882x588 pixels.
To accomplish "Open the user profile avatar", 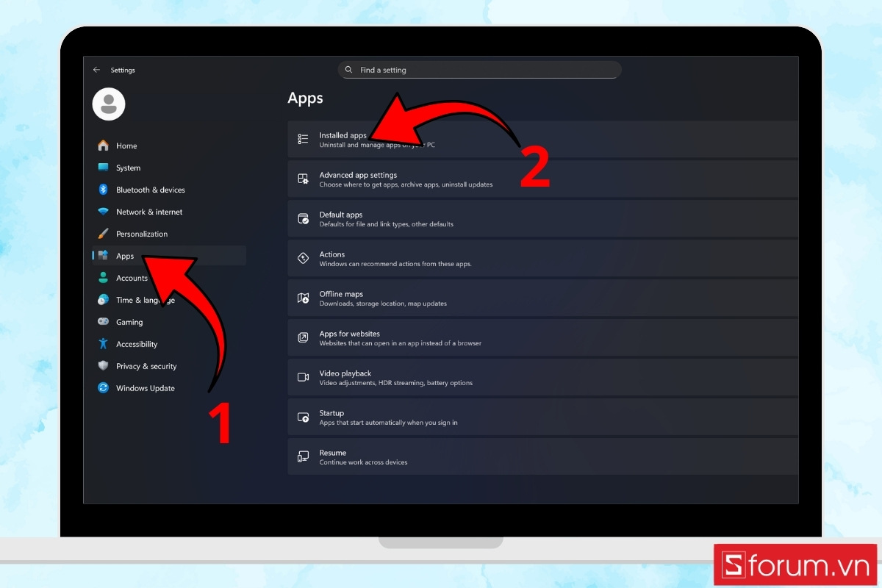I will pos(109,104).
